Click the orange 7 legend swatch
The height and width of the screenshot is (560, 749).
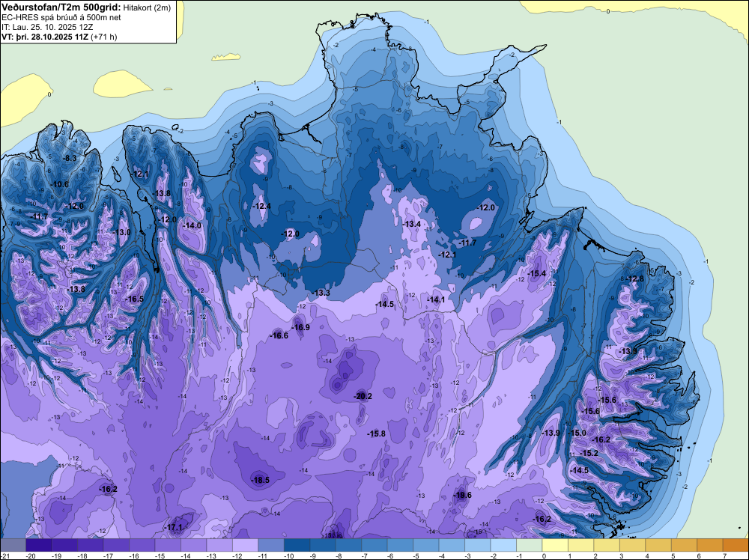(736, 546)
